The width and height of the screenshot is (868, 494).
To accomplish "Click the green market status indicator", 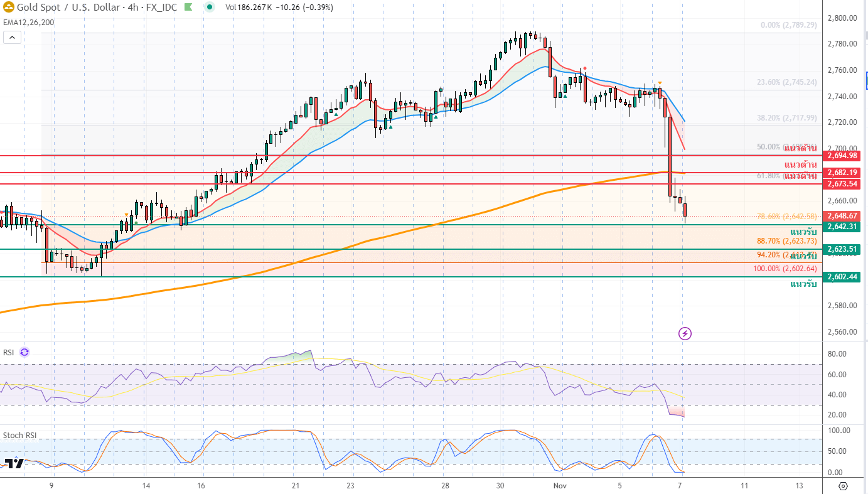I will 210,8.
